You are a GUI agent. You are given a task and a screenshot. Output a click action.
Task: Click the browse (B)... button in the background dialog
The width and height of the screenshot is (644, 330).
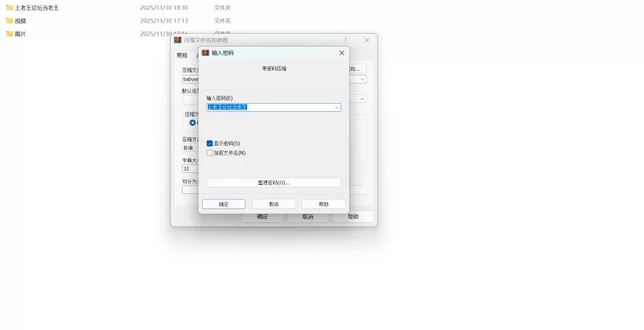[357, 68]
